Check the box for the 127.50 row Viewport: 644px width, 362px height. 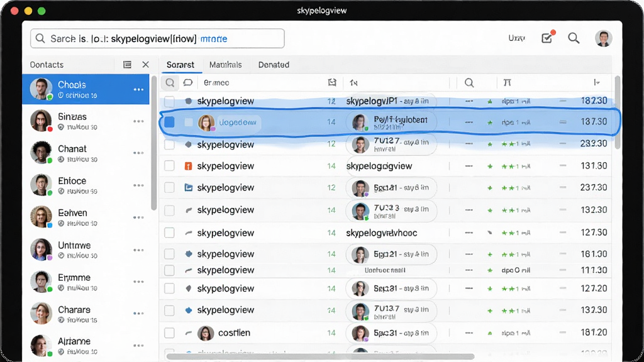coord(169,233)
